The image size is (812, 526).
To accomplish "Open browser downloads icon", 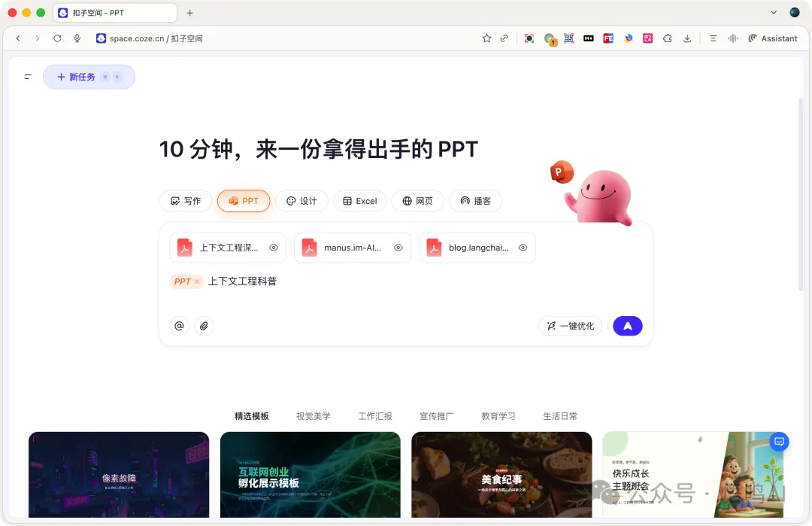I will [687, 38].
